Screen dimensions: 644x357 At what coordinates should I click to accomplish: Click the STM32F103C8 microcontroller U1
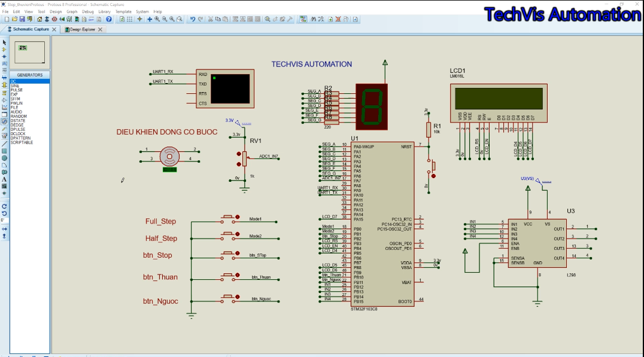tap(382, 224)
